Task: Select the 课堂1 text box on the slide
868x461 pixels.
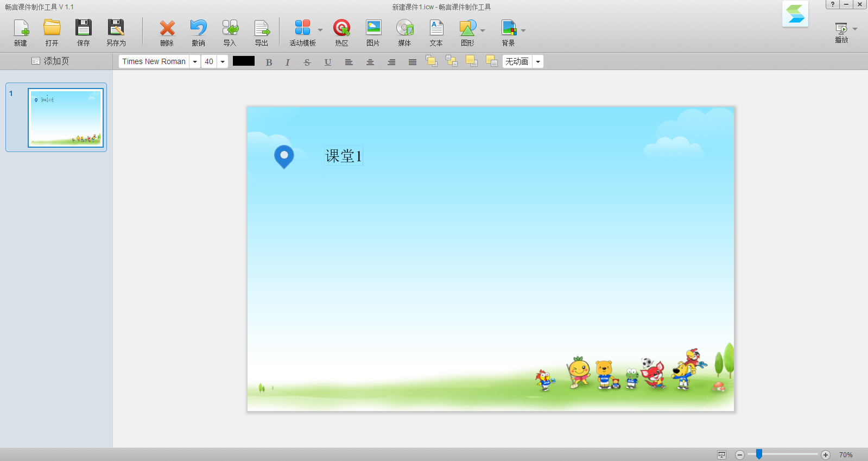Action: click(x=344, y=156)
